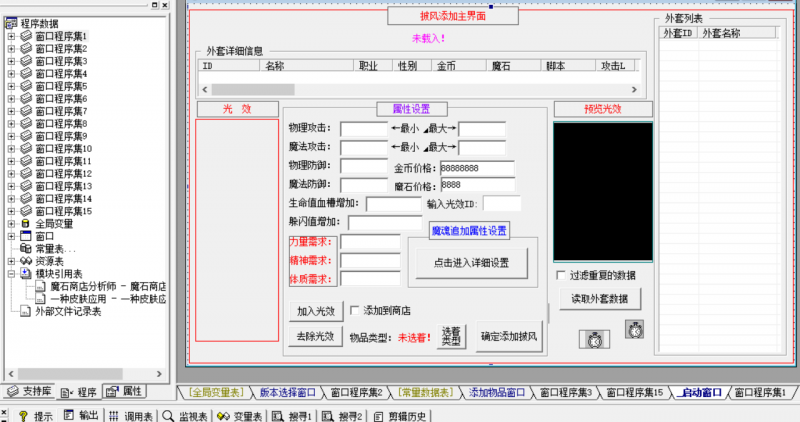This screenshot has width=800, height=422.
Task: Select the timer component beside the 外套列表 list
Action: tap(635, 330)
